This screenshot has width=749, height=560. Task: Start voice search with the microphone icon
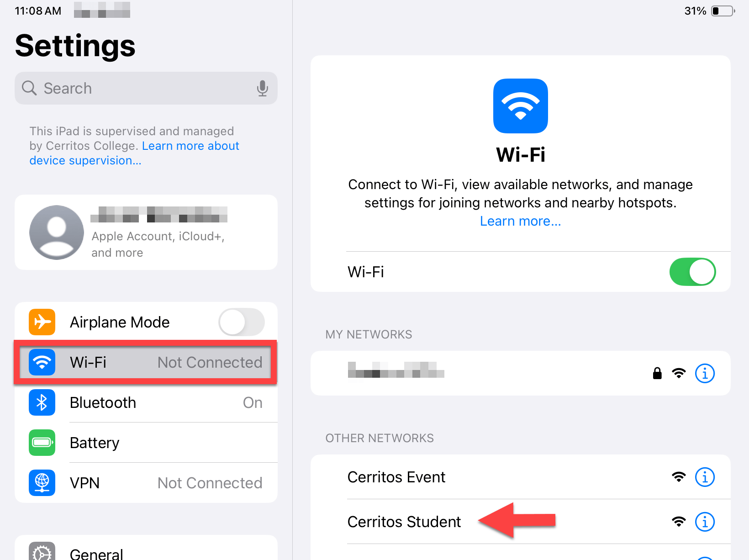[x=262, y=88]
